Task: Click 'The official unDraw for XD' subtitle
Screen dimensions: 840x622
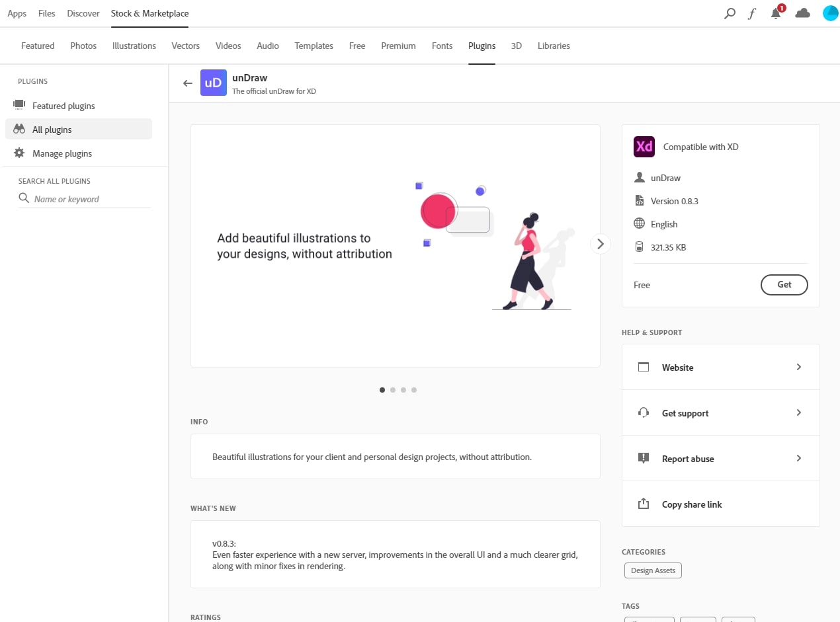Action: 274,91
